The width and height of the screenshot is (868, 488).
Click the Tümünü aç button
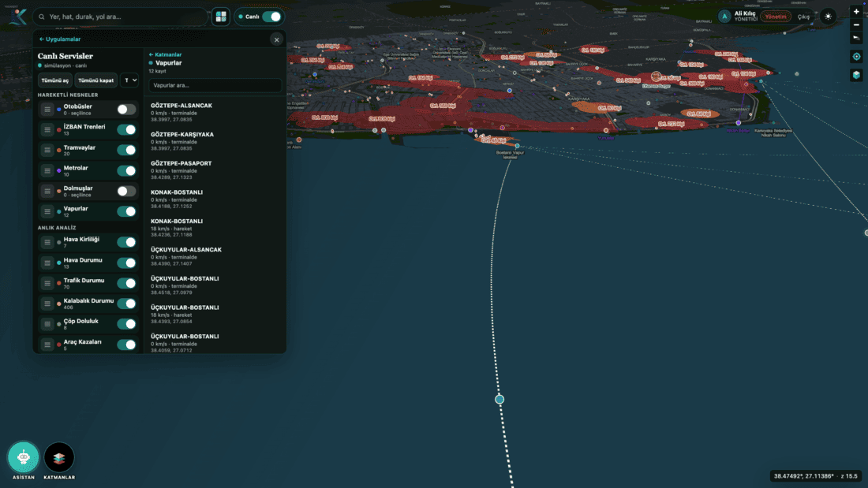click(x=54, y=80)
